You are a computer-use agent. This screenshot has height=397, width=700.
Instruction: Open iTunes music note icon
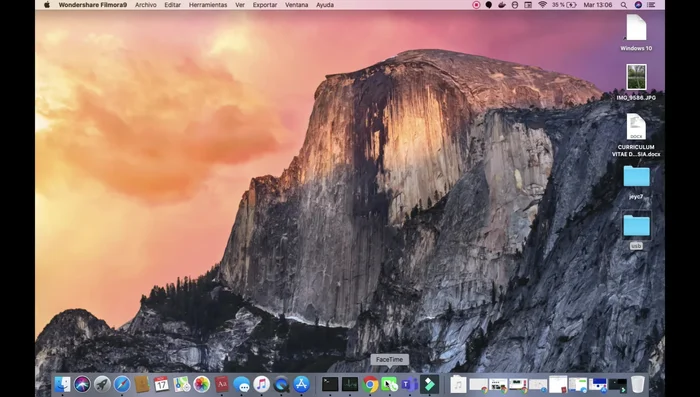(x=262, y=384)
